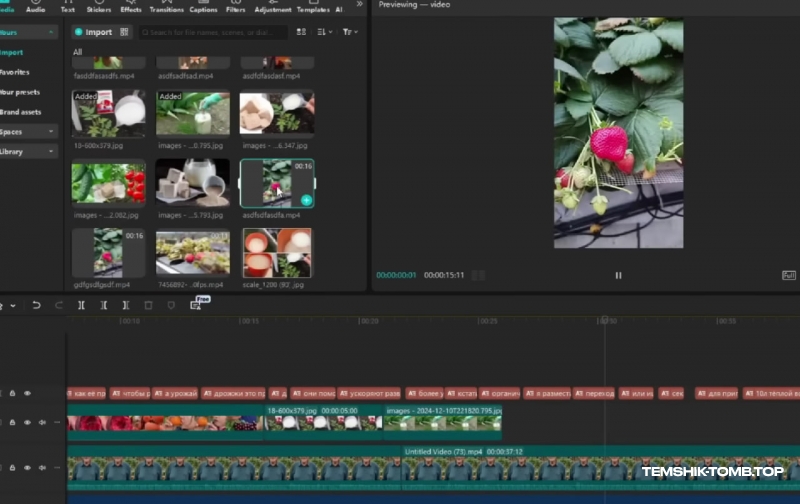Undo the last edit in timeline toolbar

(x=36, y=305)
